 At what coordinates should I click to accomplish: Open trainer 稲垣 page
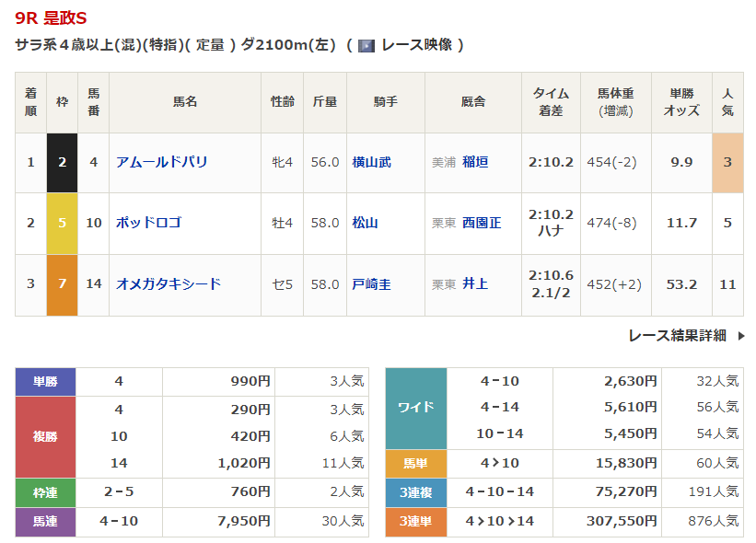[x=475, y=162]
